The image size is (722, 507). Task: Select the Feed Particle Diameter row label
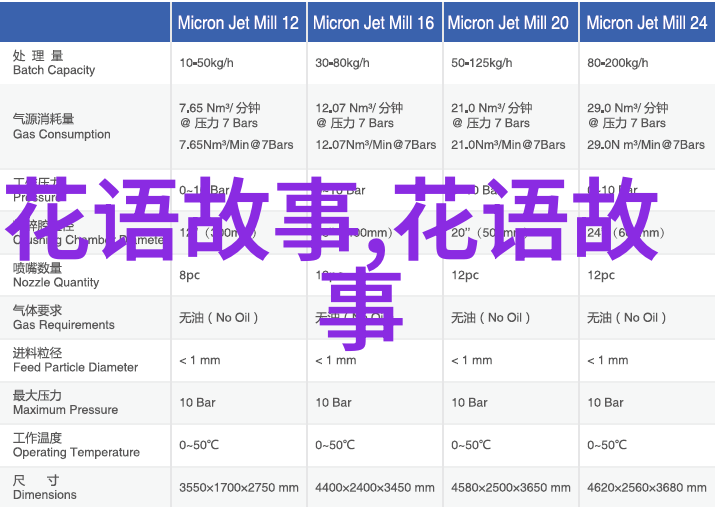(x=76, y=360)
